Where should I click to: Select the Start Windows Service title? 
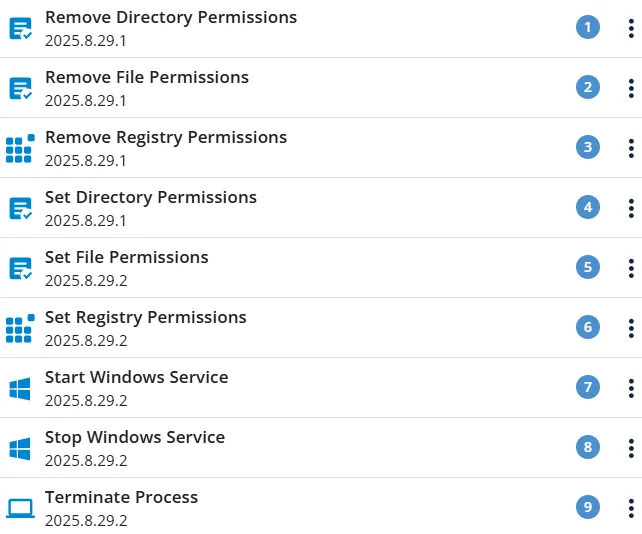tap(136, 377)
